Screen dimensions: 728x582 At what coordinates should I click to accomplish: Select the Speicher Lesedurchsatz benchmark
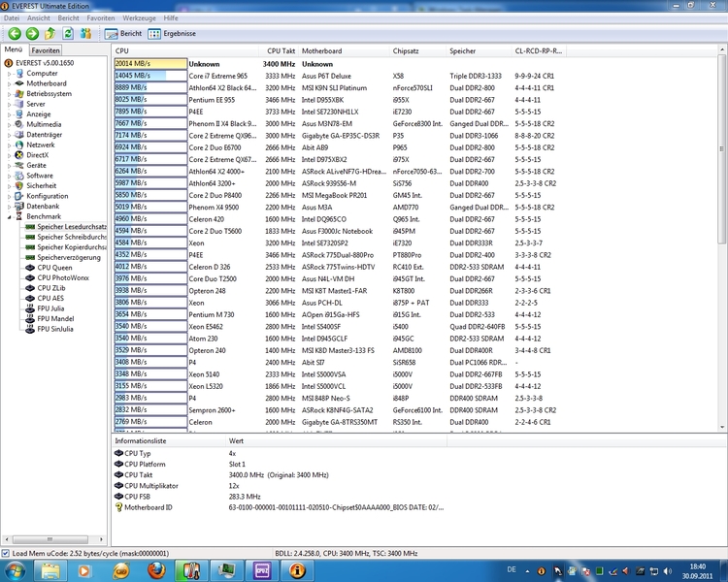point(72,226)
